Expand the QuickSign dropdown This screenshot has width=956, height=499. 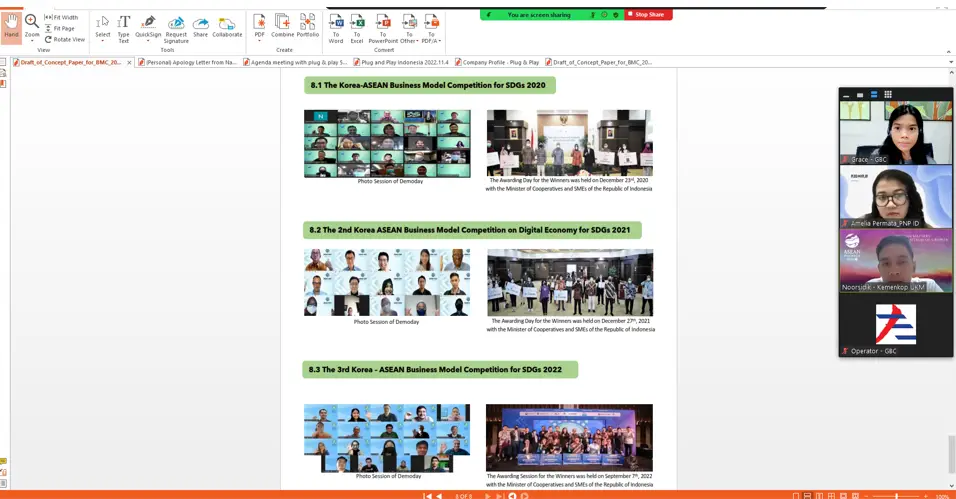tap(148, 41)
